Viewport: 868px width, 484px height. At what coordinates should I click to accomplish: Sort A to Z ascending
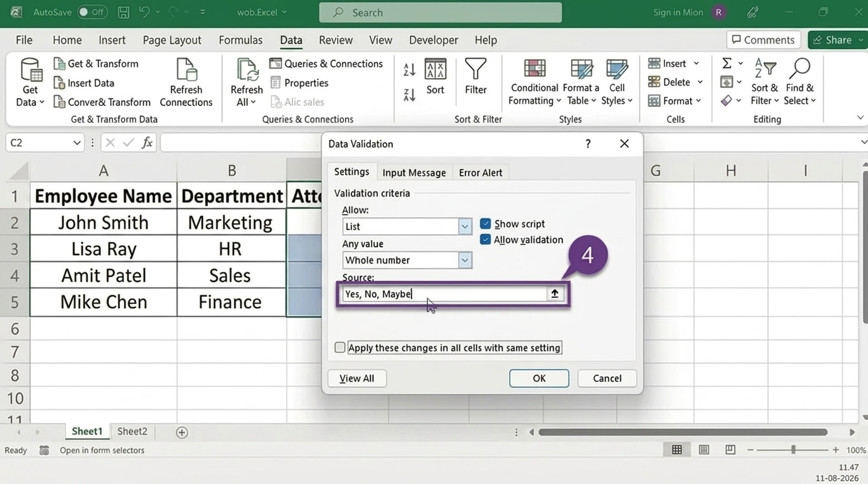(409, 69)
